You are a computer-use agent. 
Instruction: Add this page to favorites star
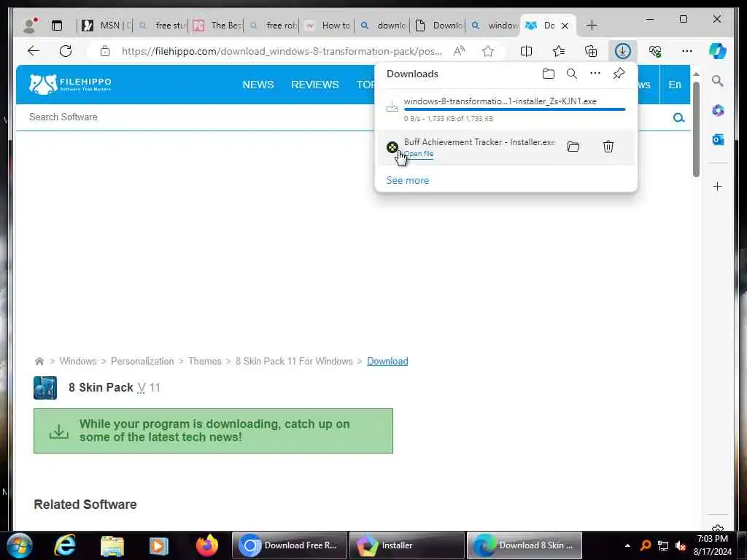click(487, 51)
